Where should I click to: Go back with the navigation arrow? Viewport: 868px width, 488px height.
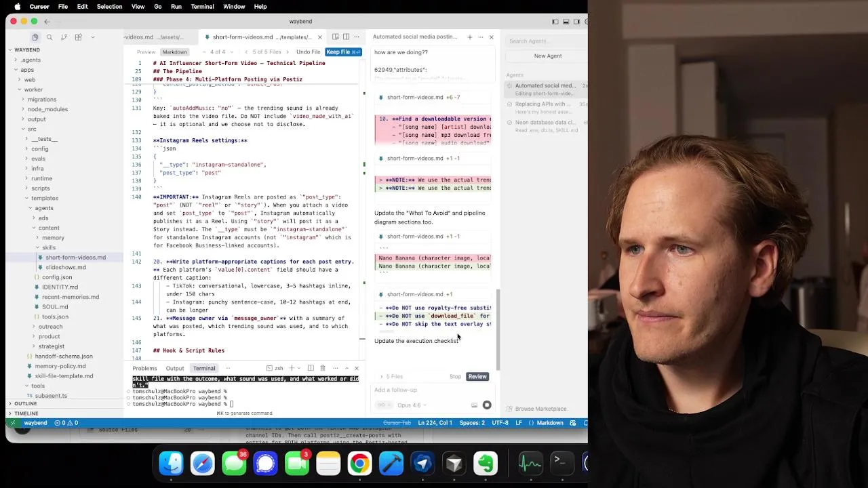click(x=47, y=22)
